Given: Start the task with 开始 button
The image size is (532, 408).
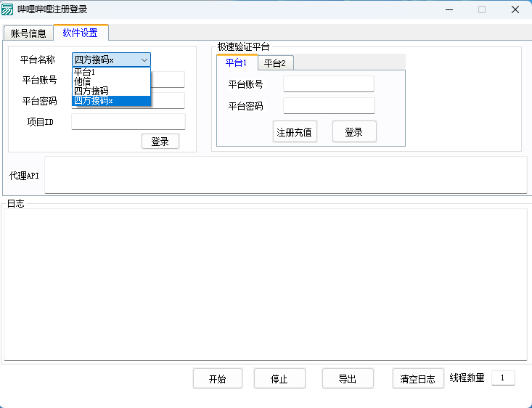Looking at the screenshot, I should click(217, 379).
